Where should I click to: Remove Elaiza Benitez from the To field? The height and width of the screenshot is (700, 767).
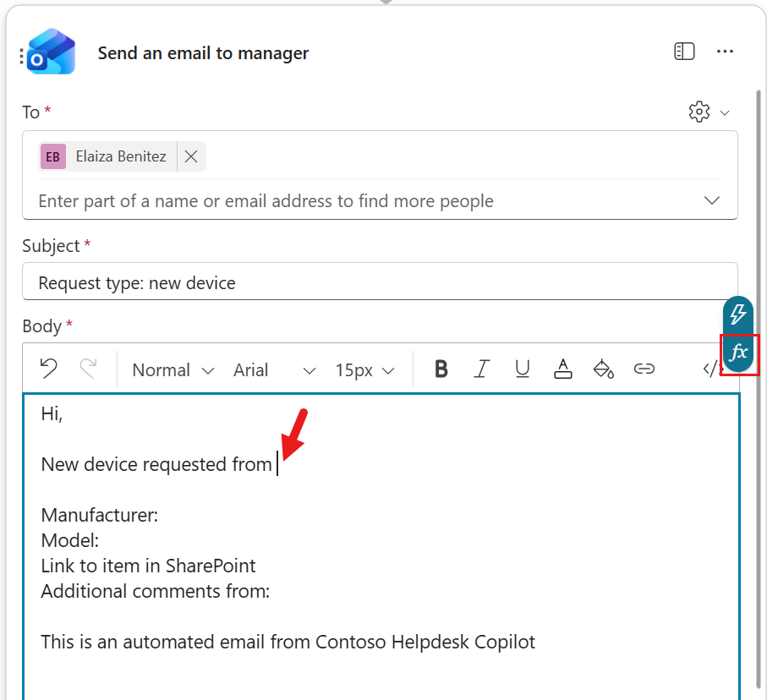[190, 156]
